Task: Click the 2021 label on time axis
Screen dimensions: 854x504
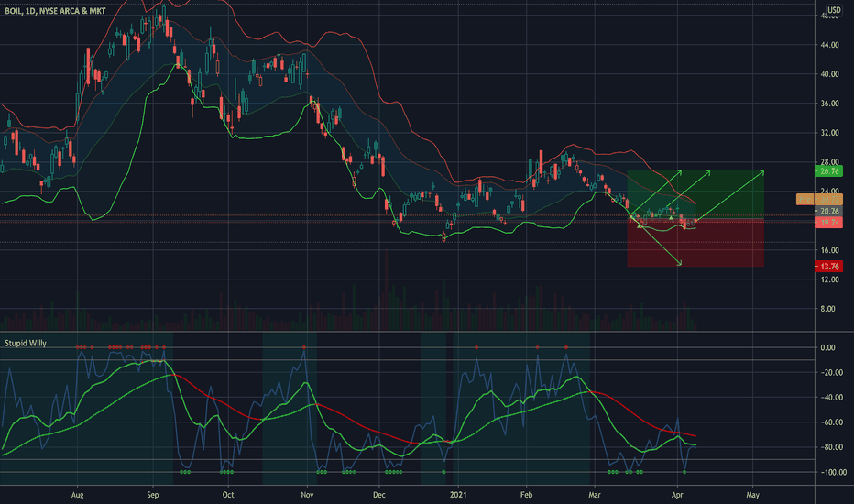Action: coord(458,495)
